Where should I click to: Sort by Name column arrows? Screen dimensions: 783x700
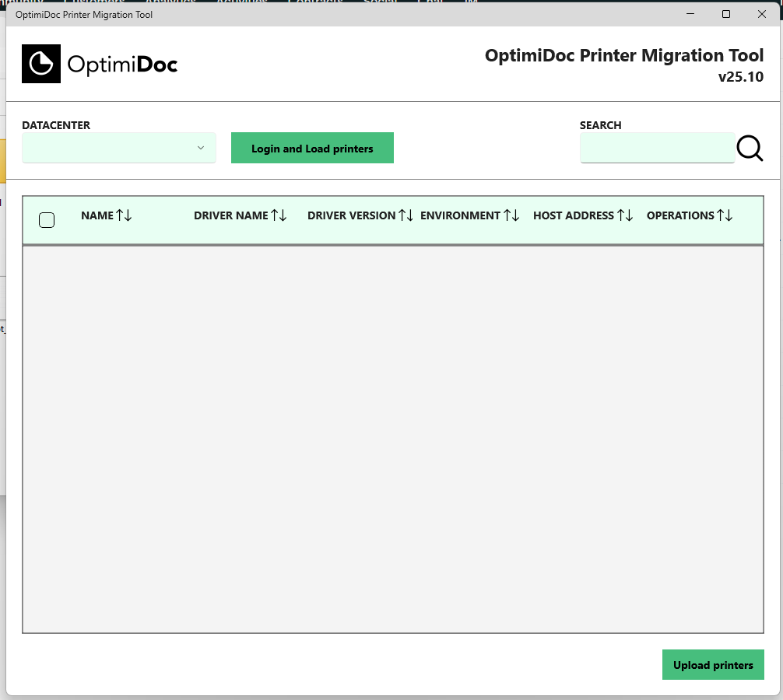(x=124, y=215)
